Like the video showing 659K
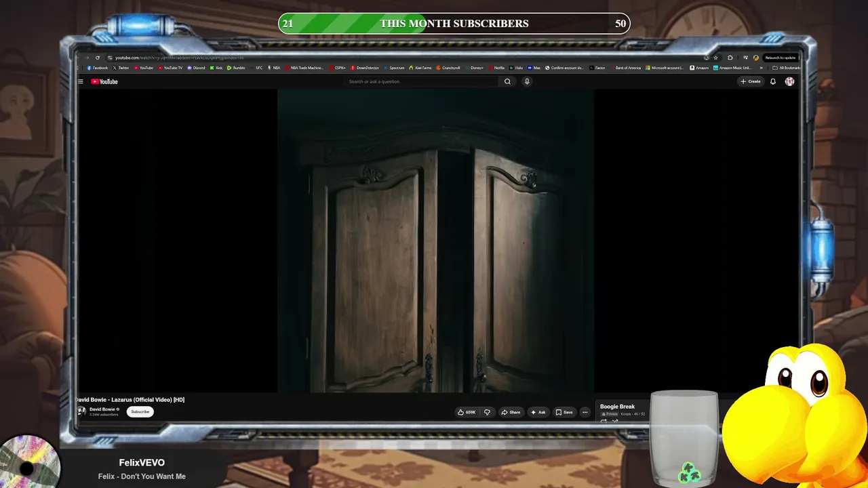 (467, 412)
